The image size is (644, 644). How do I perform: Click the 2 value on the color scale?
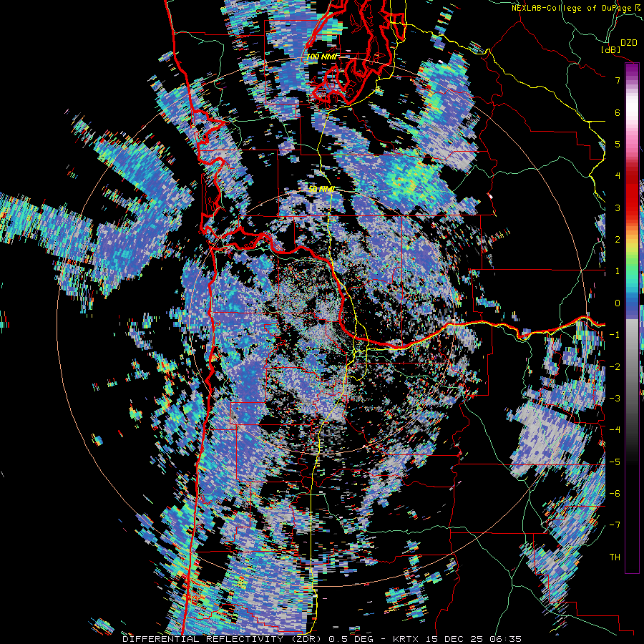click(618, 240)
